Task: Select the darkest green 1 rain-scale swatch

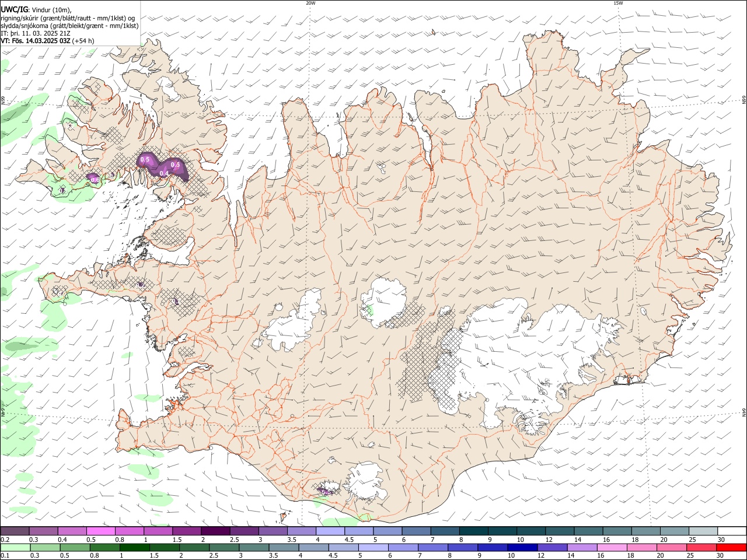Action: point(134,547)
